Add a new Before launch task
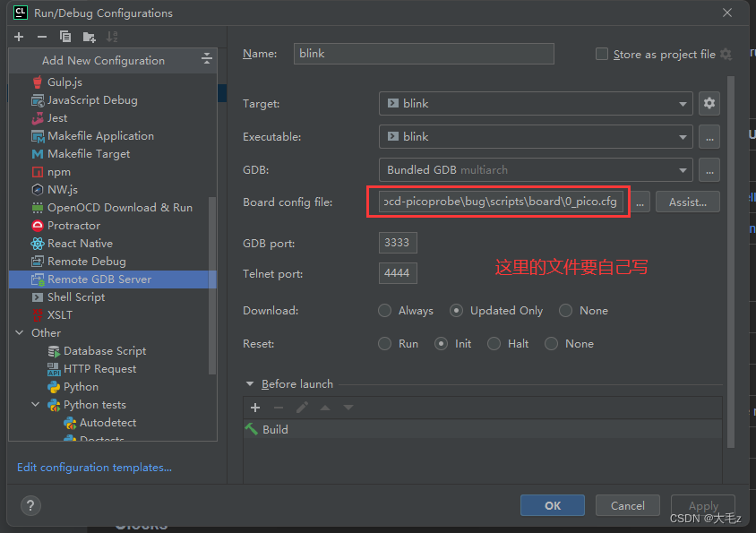Image resolution: width=756 pixels, height=533 pixels. coord(255,407)
